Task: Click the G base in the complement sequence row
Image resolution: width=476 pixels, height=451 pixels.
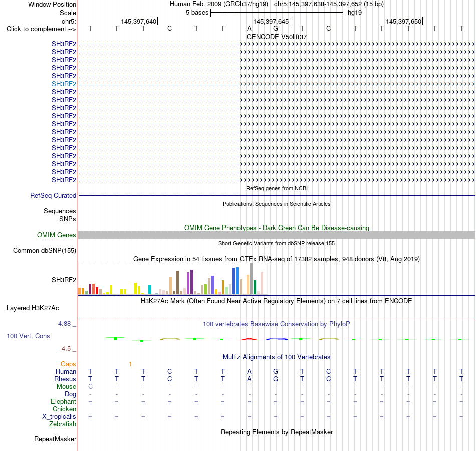Action: (276, 28)
